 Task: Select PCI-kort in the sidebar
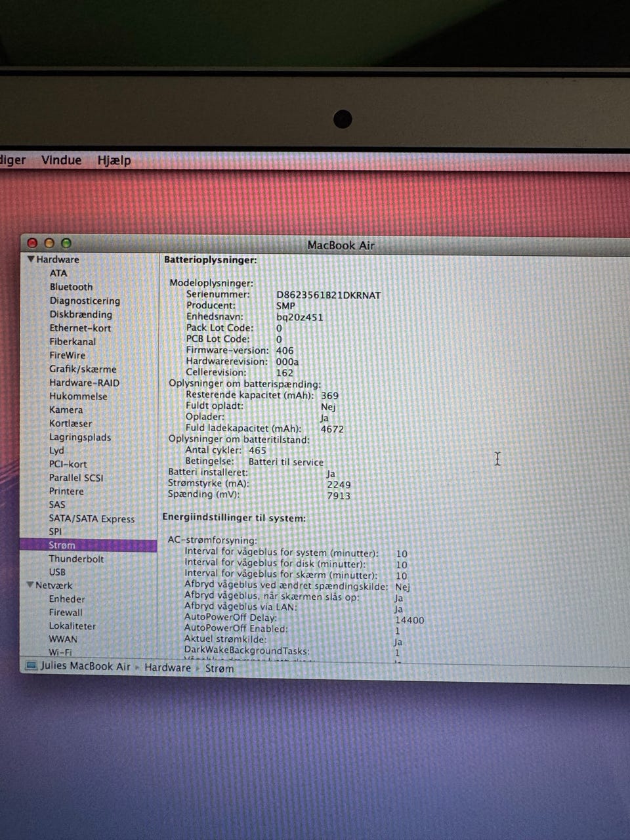[x=68, y=464]
